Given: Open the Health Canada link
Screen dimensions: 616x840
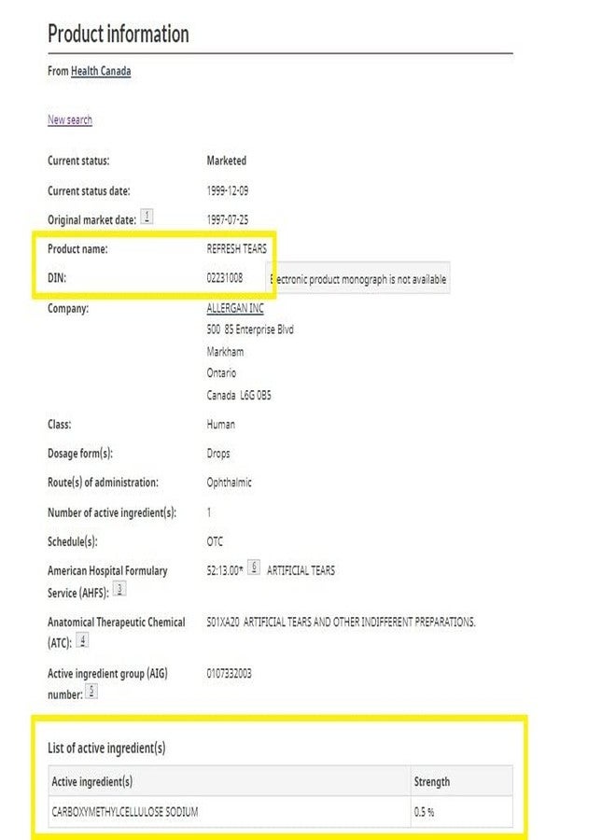Looking at the screenshot, I should pyautogui.click(x=101, y=71).
